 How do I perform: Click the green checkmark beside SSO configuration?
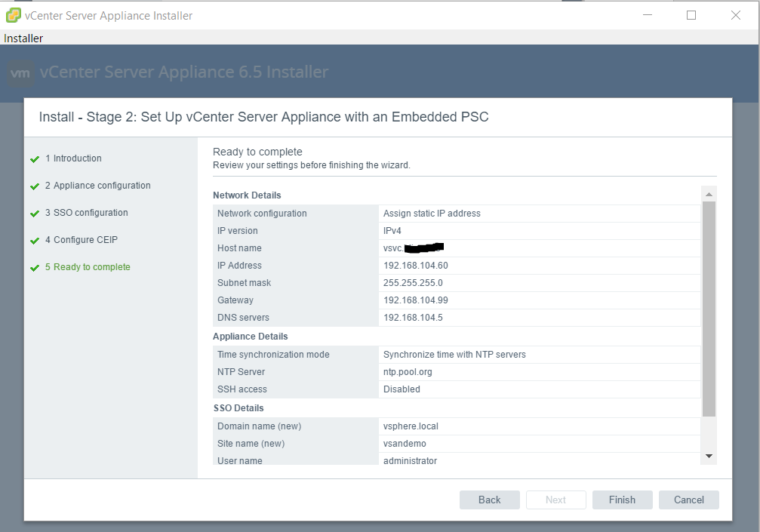35,214
